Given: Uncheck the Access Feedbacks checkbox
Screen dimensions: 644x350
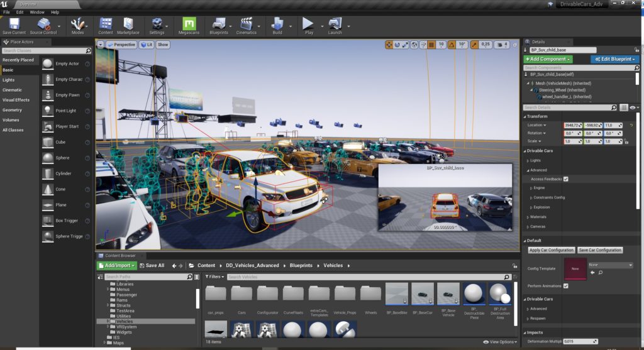Looking at the screenshot, I should (566, 179).
